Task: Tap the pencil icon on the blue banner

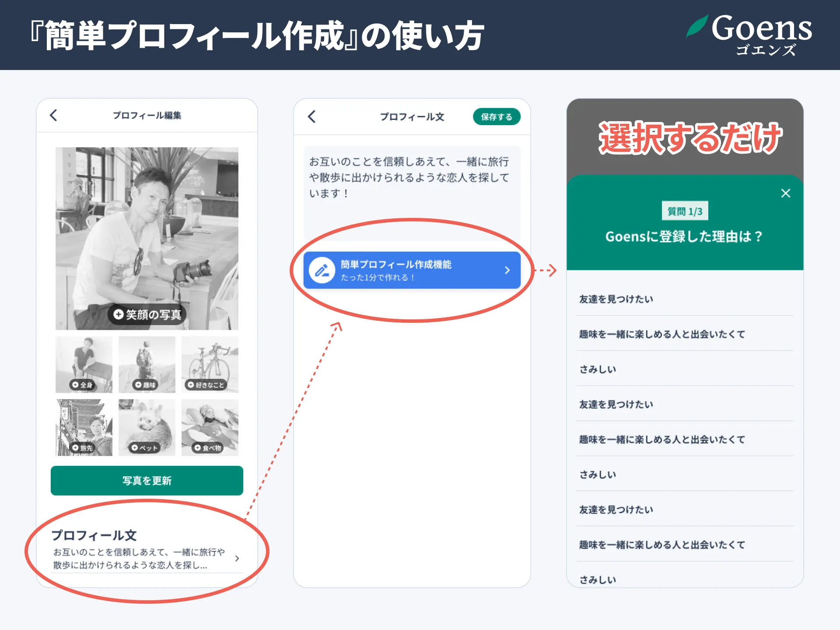Action: pos(322,270)
